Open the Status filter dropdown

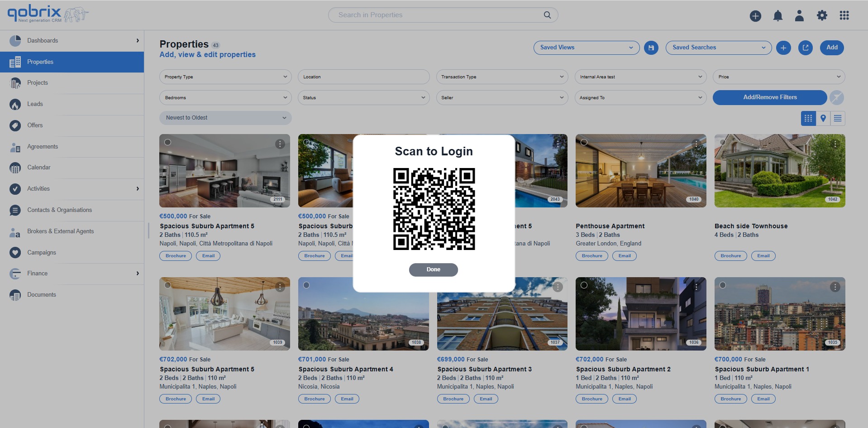(x=363, y=98)
